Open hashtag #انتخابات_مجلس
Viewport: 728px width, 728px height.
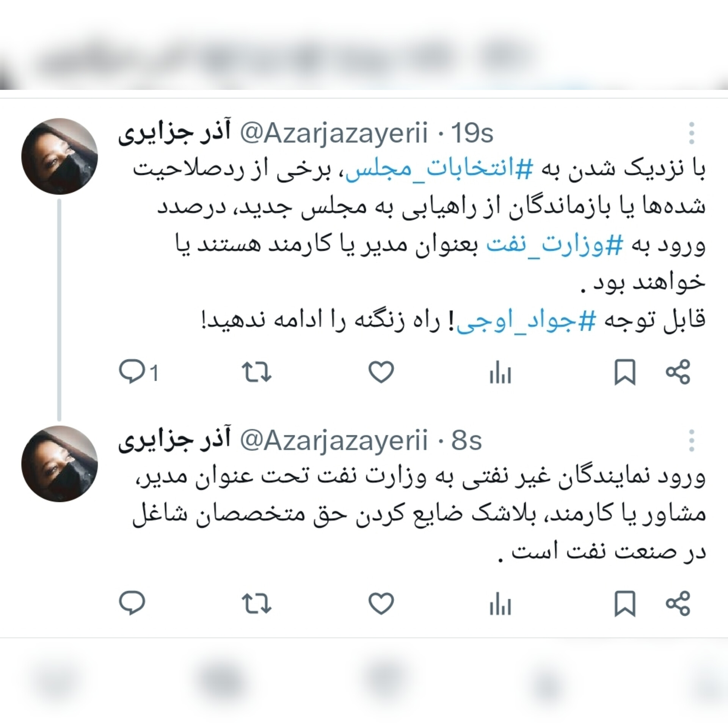pyautogui.click(x=435, y=171)
